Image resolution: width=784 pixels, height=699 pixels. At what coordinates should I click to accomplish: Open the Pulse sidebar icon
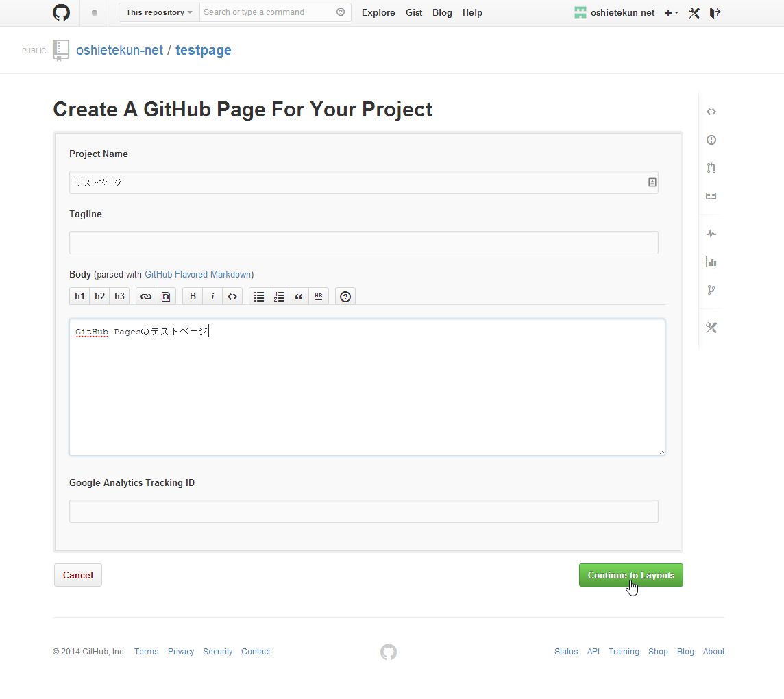711,234
